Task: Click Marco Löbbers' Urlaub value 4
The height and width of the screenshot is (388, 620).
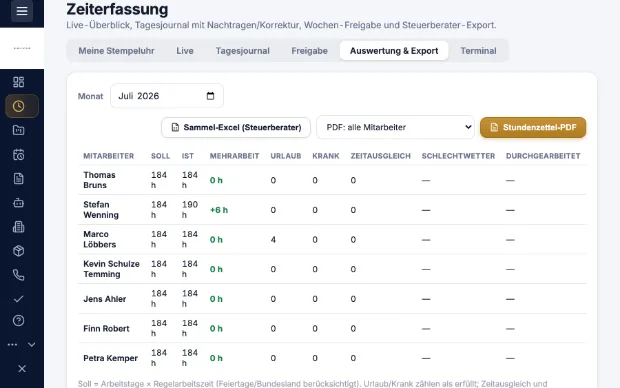Action: (x=273, y=240)
